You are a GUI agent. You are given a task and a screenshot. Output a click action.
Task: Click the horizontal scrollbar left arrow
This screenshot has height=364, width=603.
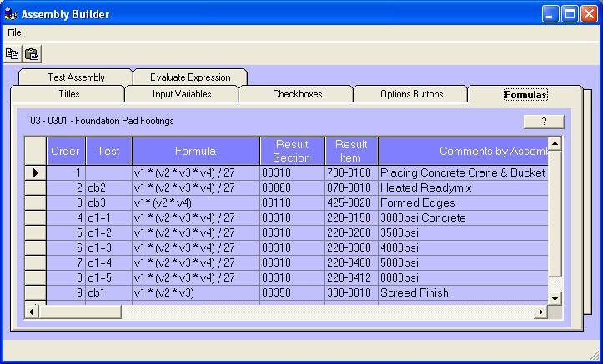(x=32, y=312)
